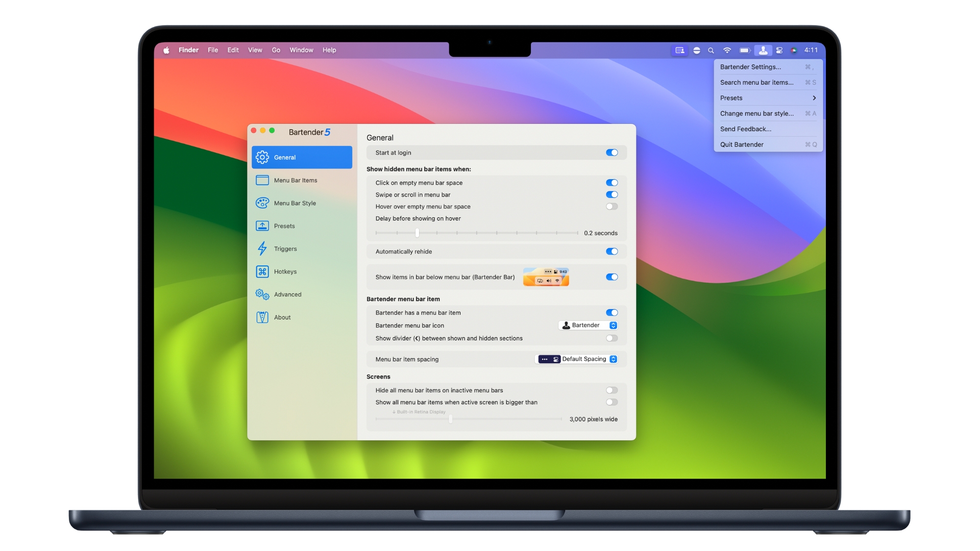The width and height of the screenshot is (980, 551).
Task: Select the About waistcoat icon
Action: point(262,317)
